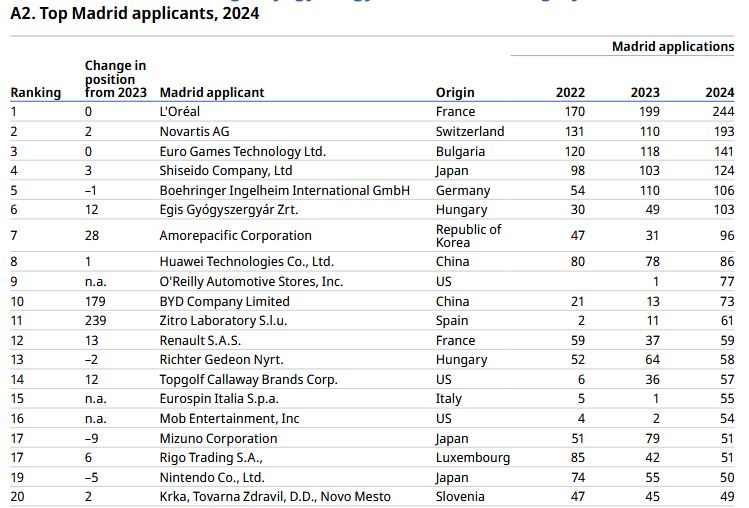Select 'Shiseido Company, Ltd' cell
The image size is (749, 508).
tap(225, 171)
